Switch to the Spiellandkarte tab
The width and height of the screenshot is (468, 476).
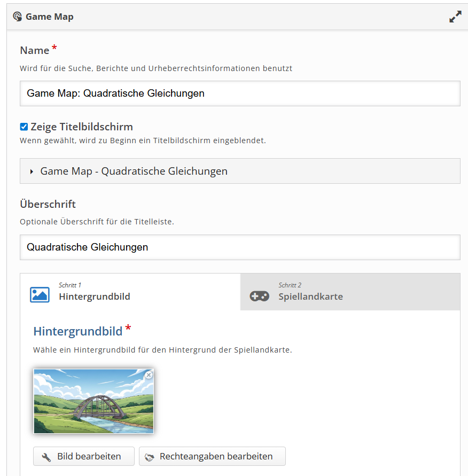click(350, 292)
